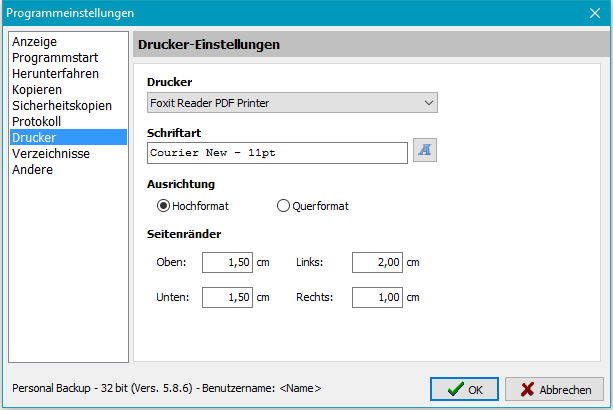Click the Rechts margin field
Screen dimensions: 613x410
coord(377,297)
